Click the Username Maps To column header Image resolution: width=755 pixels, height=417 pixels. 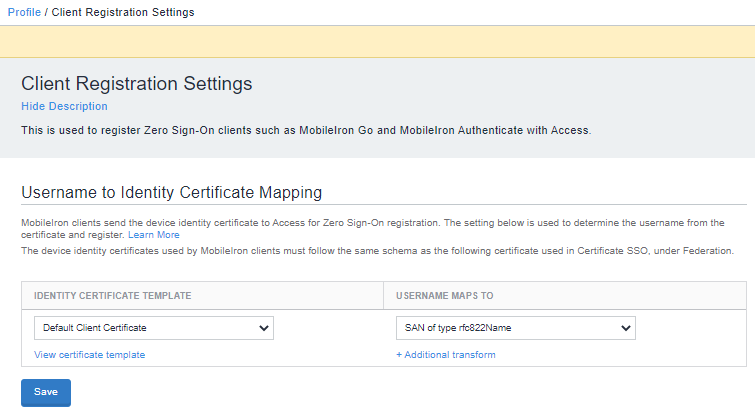coord(444,296)
